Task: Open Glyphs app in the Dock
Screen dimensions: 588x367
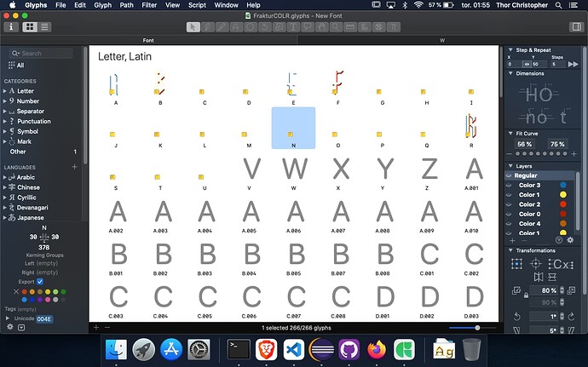Action: click(404, 349)
